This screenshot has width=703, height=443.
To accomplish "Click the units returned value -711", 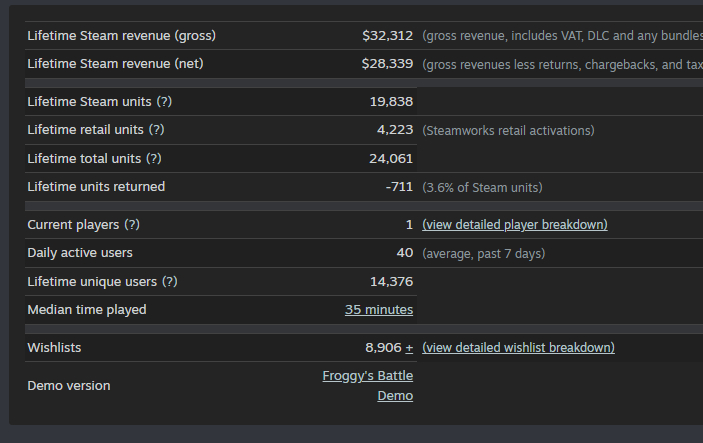I will (399, 187).
